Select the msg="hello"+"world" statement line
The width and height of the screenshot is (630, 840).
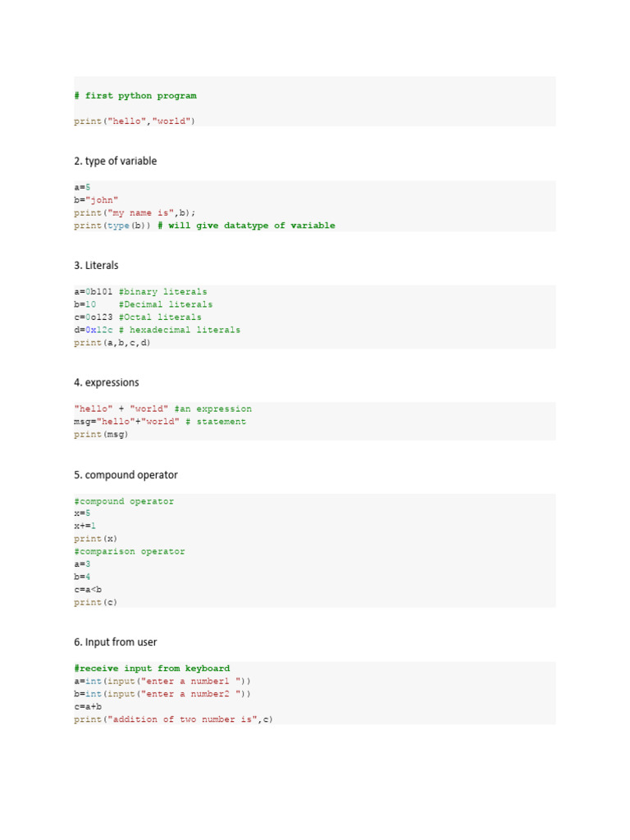(x=160, y=422)
